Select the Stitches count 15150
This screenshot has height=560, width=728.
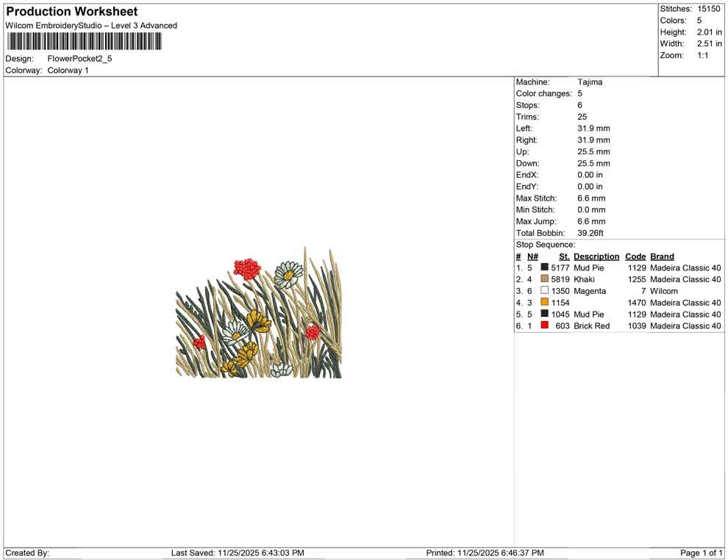click(708, 9)
